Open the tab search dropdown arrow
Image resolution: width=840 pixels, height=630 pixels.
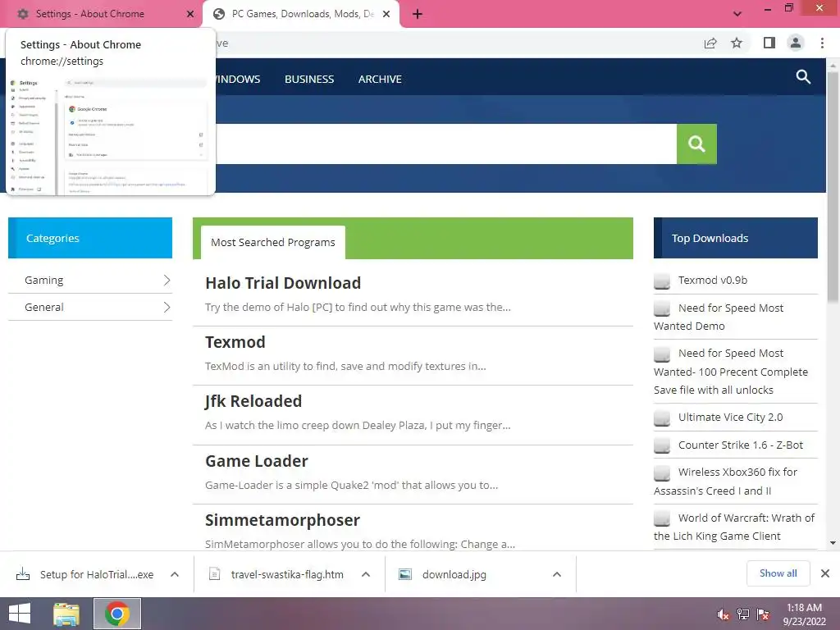pos(737,14)
